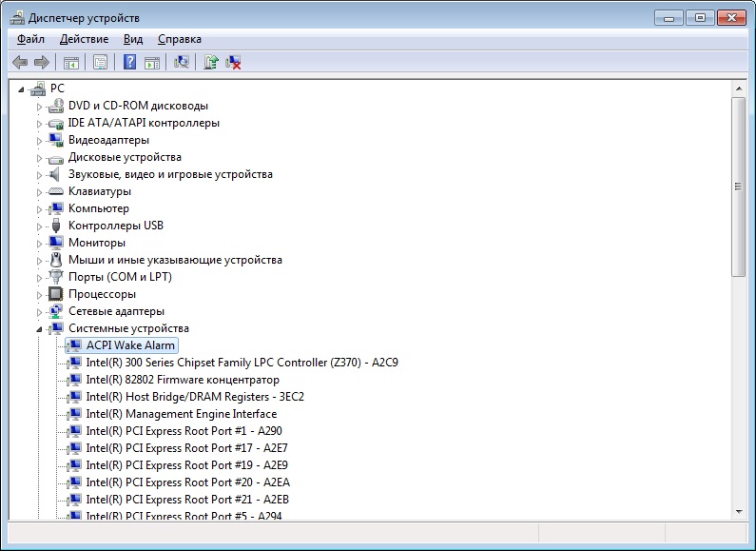
Task: Open the Действие menu
Action: pos(84,39)
